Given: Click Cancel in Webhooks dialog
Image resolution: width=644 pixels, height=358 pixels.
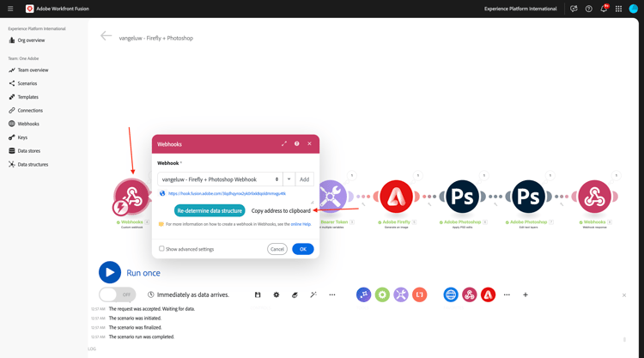Looking at the screenshot, I should click(x=277, y=249).
